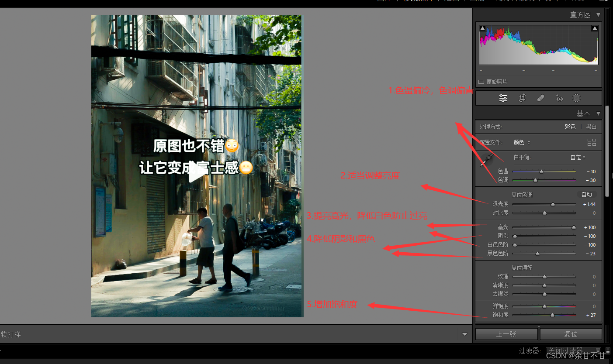613x364 pixels.
Task: Open the 自定 white balance dropdown
Action: (578, 157)
